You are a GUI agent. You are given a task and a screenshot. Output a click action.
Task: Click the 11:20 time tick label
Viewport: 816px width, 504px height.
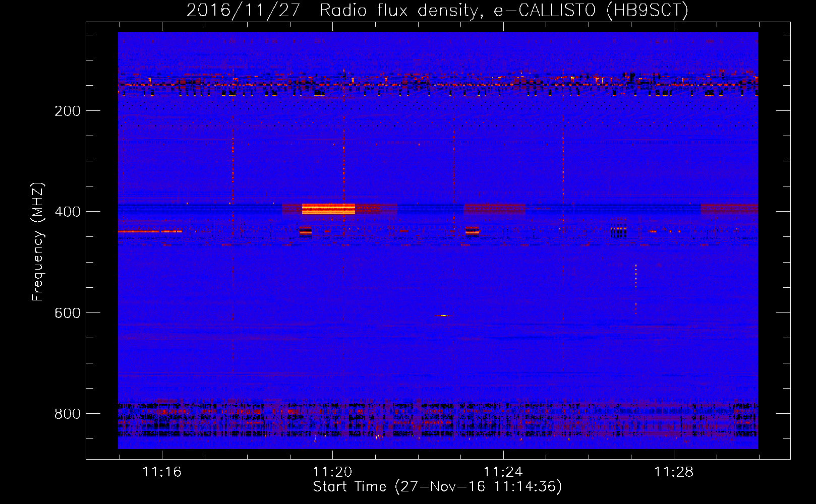[332, 472]
